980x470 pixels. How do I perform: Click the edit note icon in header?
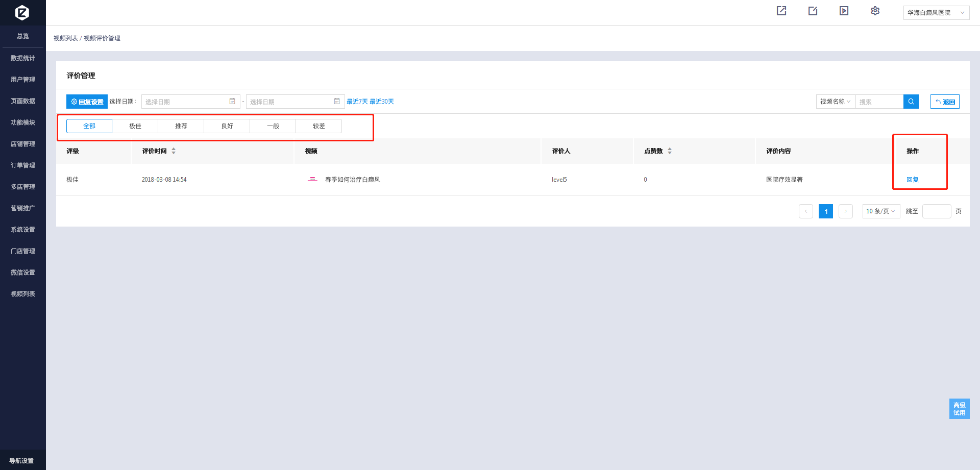(x=813, y=11)
